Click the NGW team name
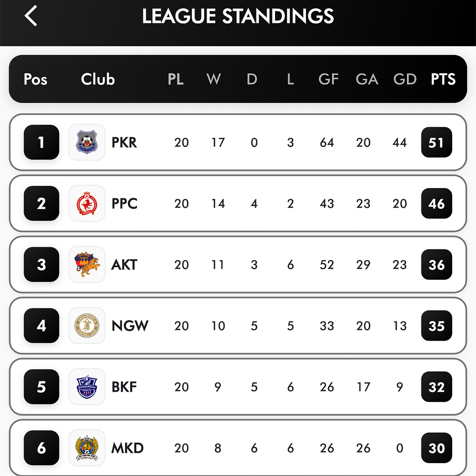Screen dimensions: 476x476 click(130, 326)
